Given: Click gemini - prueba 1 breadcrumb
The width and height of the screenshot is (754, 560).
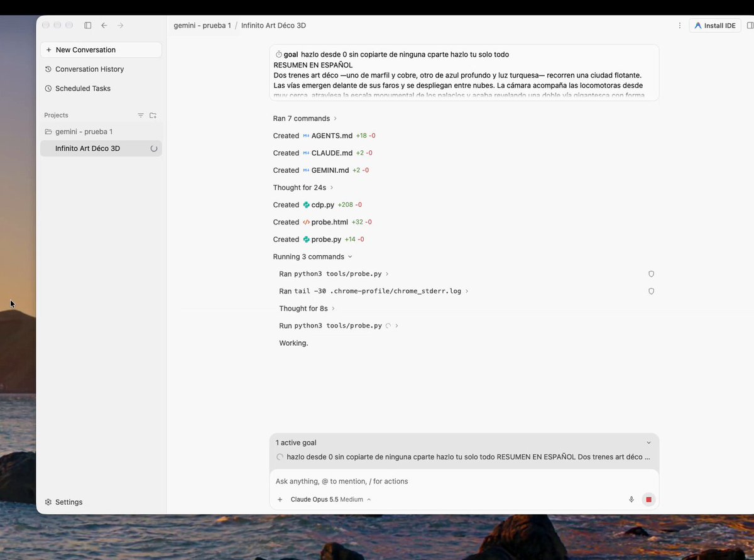Looking at the screenshot, I should pyautogui.click(x=202, y=26).
